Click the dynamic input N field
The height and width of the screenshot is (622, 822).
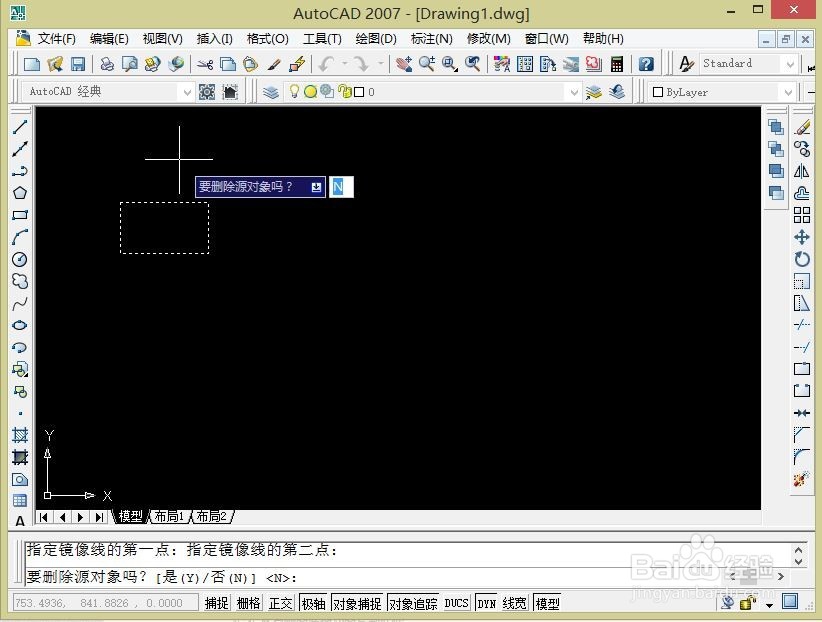click(341, 187)
